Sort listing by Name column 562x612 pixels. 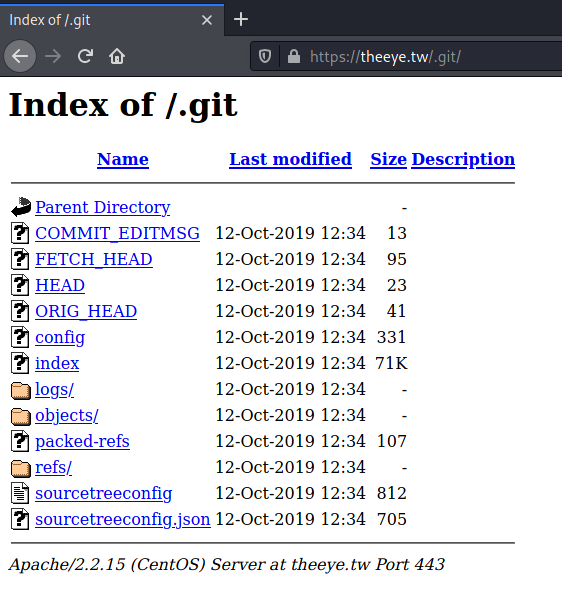pyautogui.click(x=123, y=159)
